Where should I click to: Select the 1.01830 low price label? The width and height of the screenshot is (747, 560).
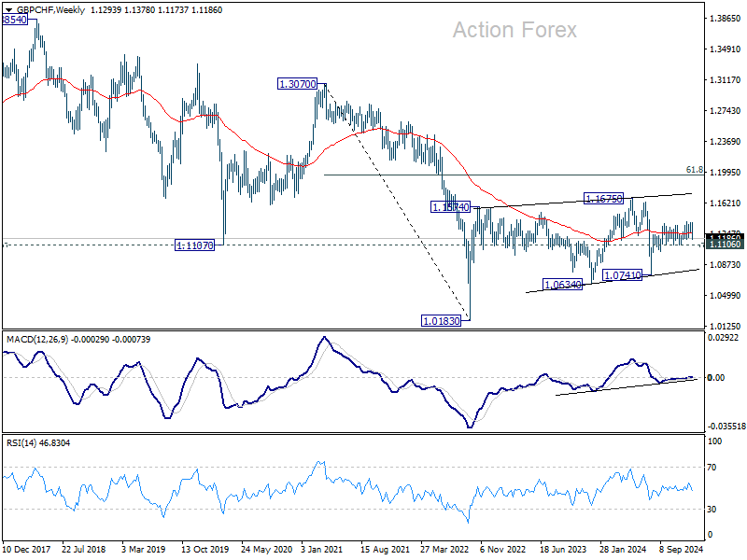point(442,321)
